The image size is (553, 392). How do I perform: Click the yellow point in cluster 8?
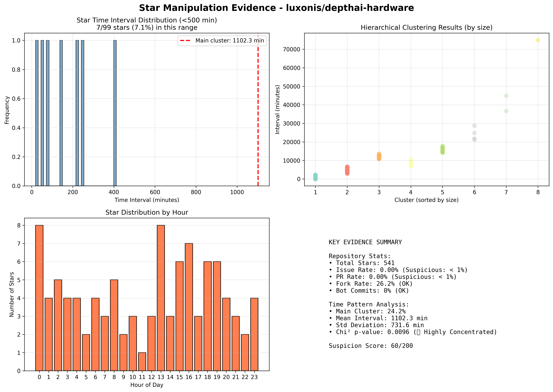[x=538, y=40]
